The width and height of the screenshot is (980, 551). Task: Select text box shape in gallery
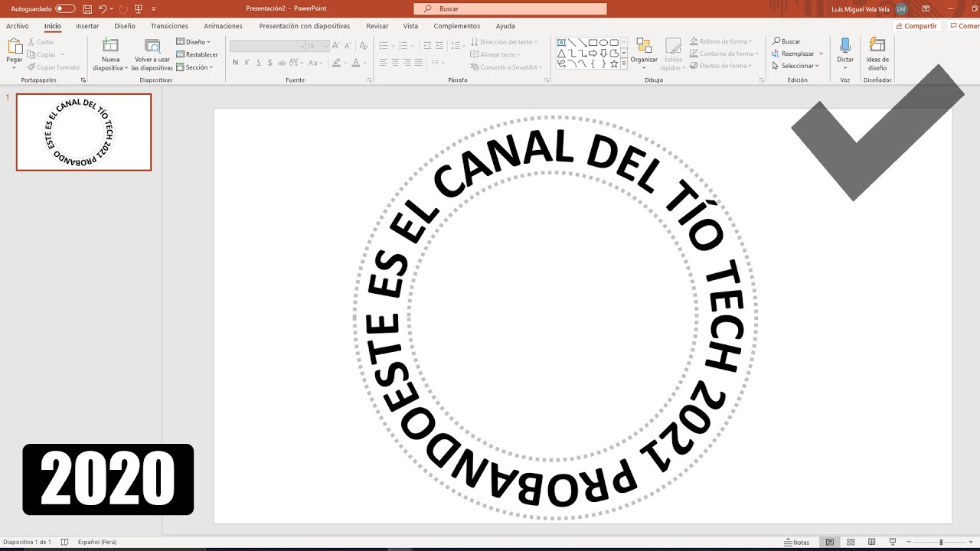[x=561, y=42]
